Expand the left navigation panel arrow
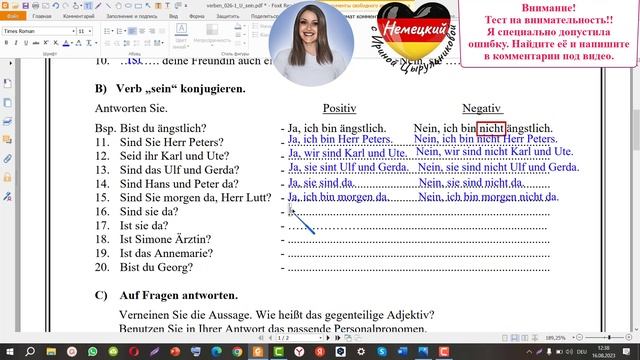 [x=10, y=63]
